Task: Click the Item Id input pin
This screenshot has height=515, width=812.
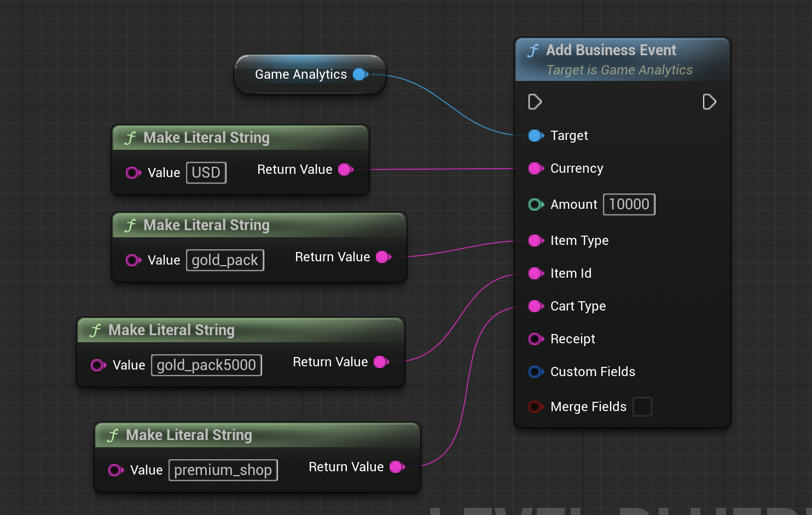Action: pos(536,273)
